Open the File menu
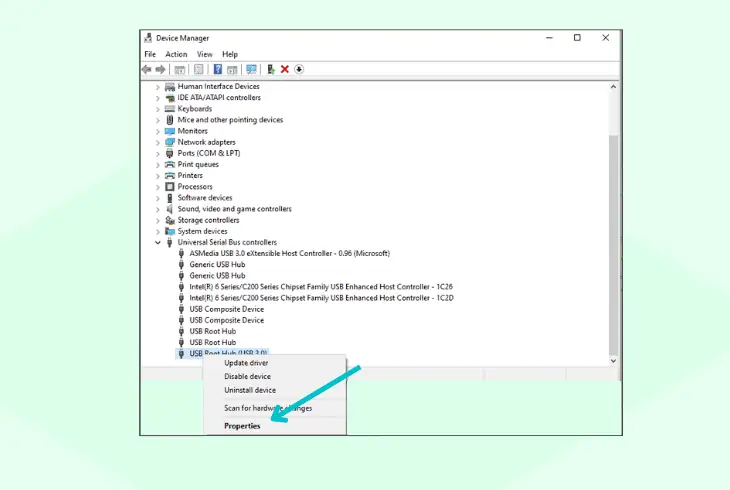The width and height of the screenshot is (730, 490). pos(150,54)
